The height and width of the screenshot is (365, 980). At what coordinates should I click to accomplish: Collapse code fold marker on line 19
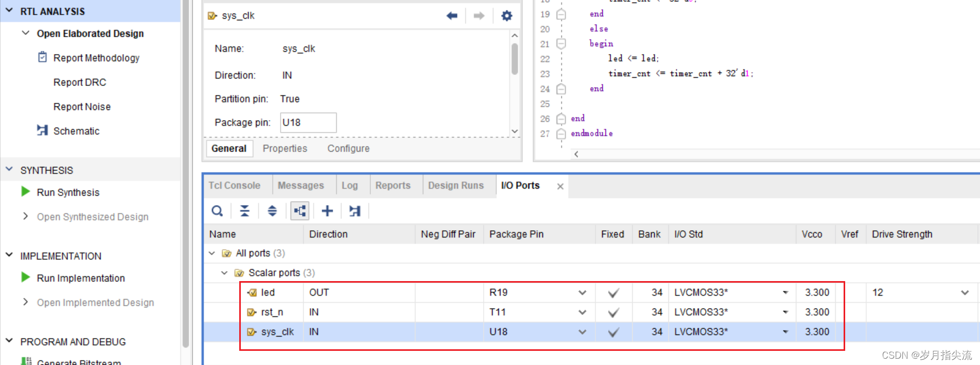[561, 14]
